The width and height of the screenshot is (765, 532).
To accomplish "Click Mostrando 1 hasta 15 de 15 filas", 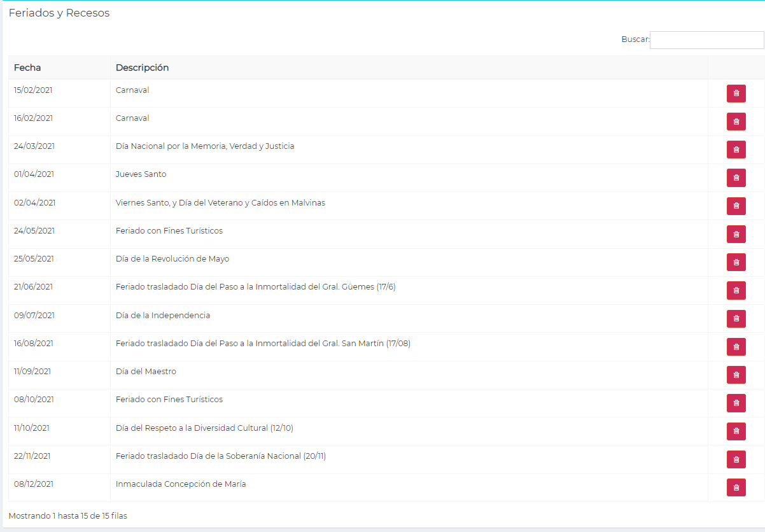I will [x=68, y=516].
